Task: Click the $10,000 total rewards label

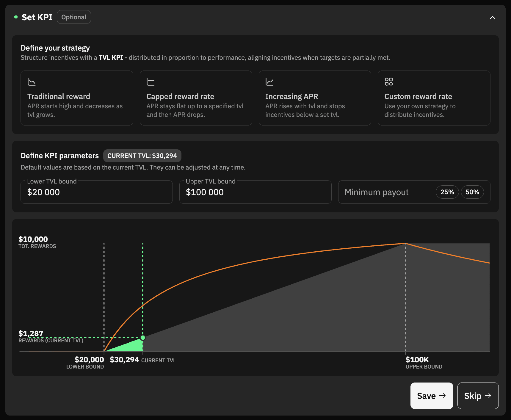Action: click(33, 239)
